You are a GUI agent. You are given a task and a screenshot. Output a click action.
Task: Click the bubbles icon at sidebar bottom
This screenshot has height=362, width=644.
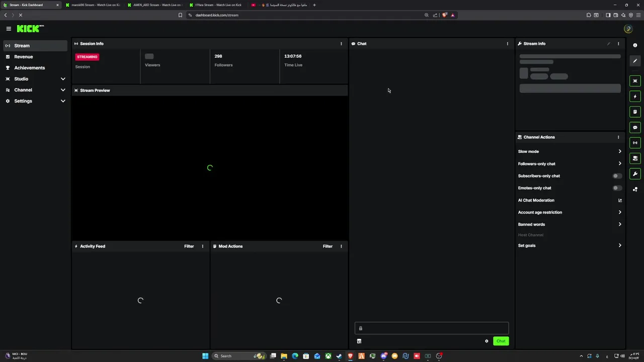(x=635, y=190)
